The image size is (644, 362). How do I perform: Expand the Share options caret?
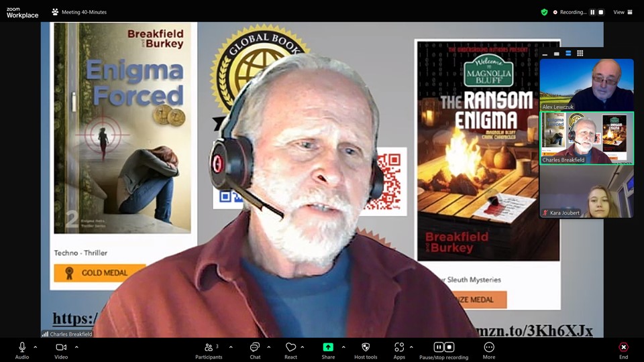click(343, 347)
